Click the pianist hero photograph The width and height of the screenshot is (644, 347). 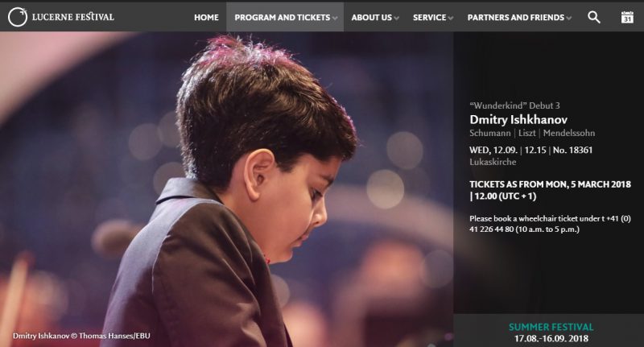227,189
